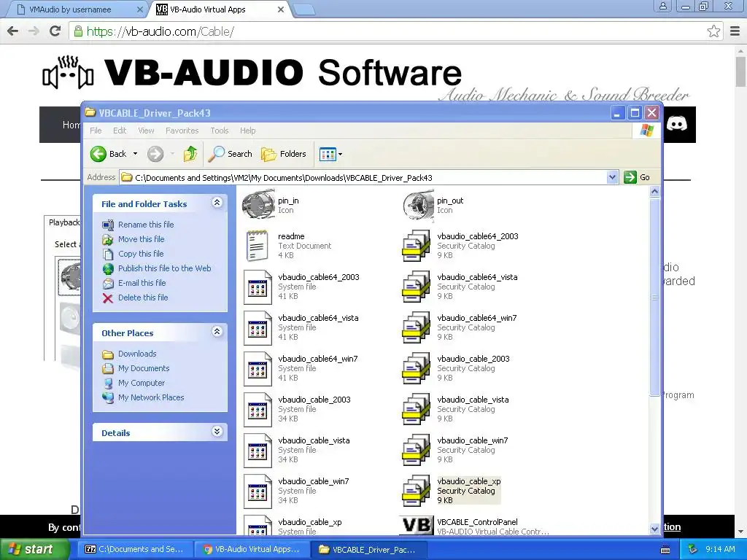
Task: Click the browser back arrow
Action: [13, 31]
